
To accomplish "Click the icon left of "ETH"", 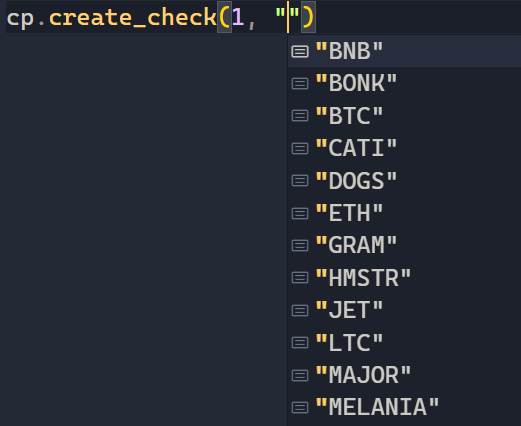I will click(x=300, y=213).
